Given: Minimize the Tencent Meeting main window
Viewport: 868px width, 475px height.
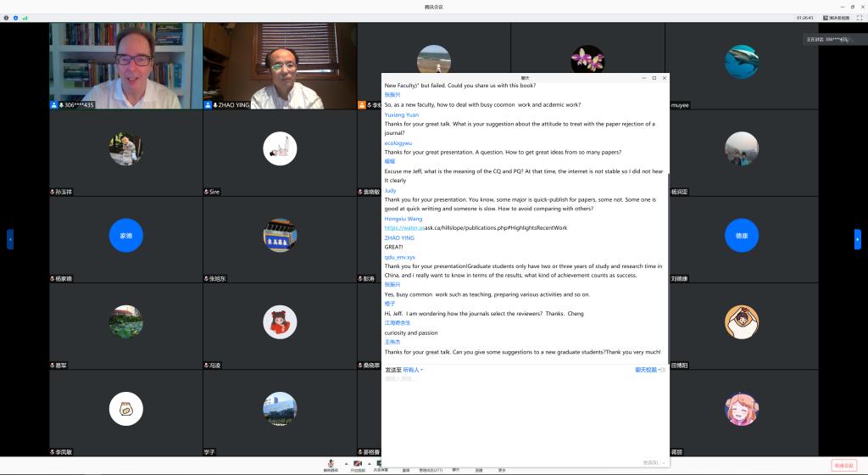Looking at the screenshot, I should [843, 7].
